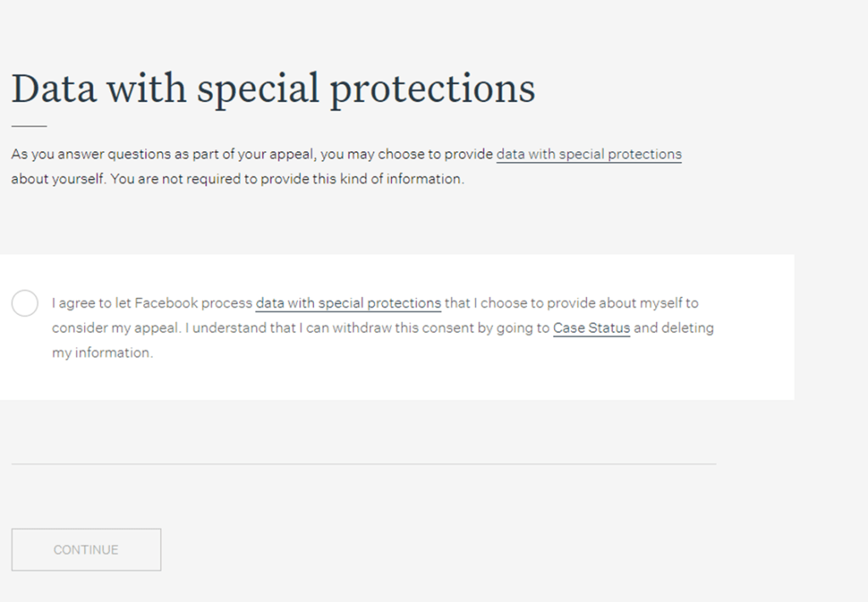Click the 'Data with special protections' page heading
This screenshot has height=602, width=868.
point(273,89)
